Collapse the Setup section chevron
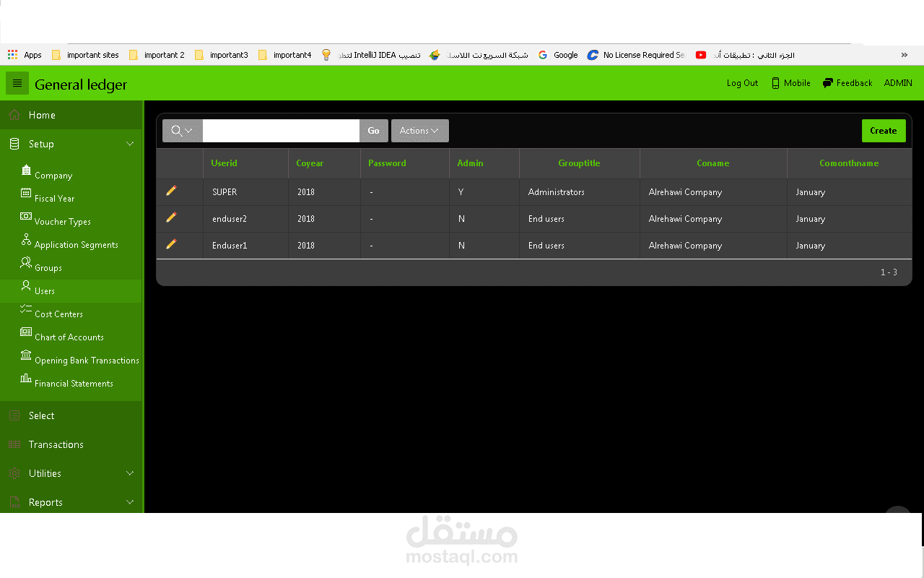 [x=130, y=144]
